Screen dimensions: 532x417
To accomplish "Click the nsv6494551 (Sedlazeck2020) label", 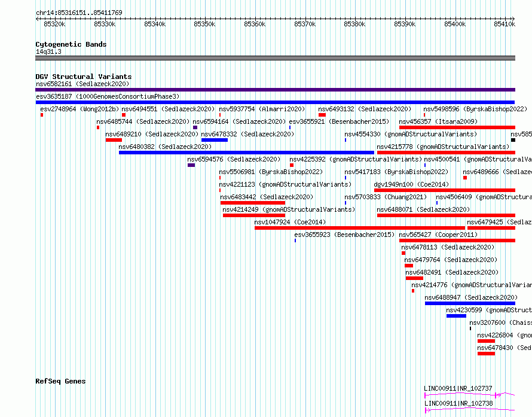I will point(169,109).
